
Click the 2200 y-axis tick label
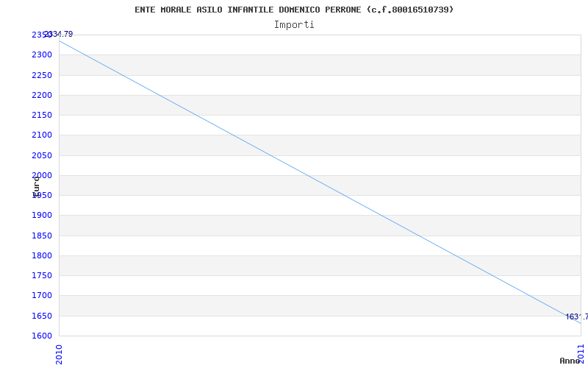42,95
